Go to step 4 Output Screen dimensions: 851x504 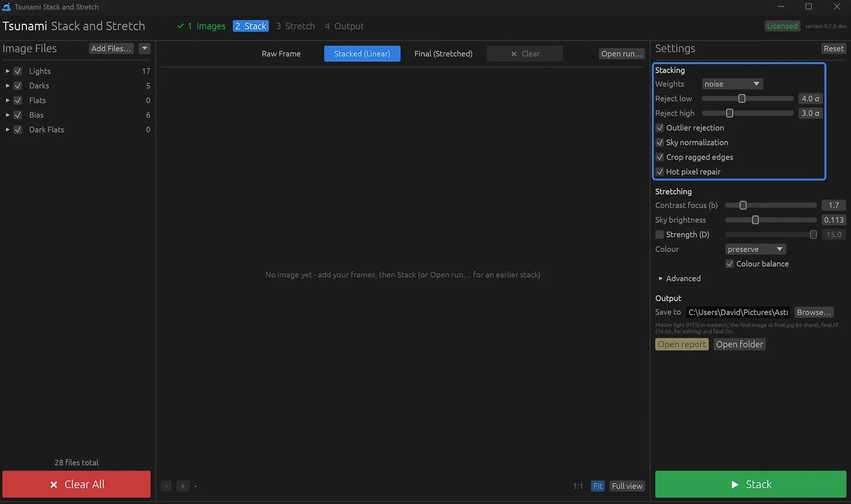[x=344, y=26]
